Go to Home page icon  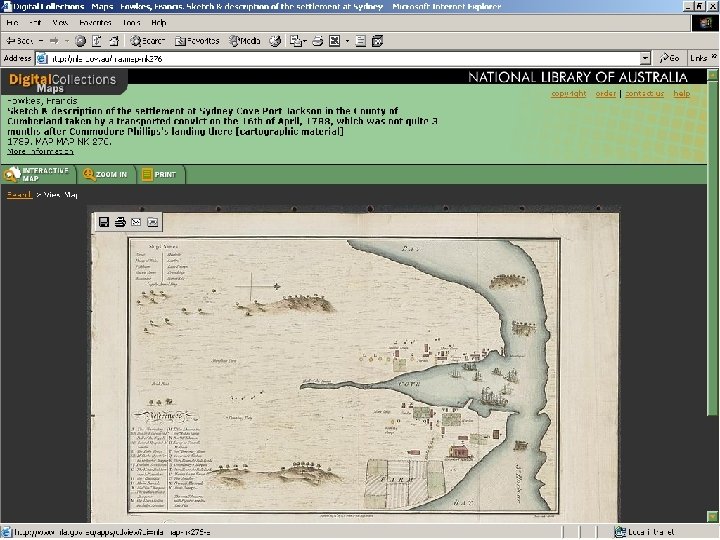113,41
